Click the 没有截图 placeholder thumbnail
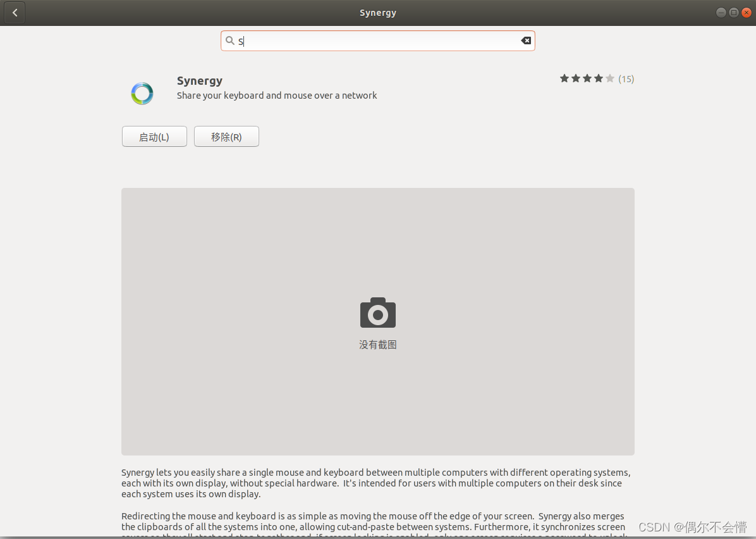This screenshot has width=756, height=539. pyautogui.click(x=377, y=344)
